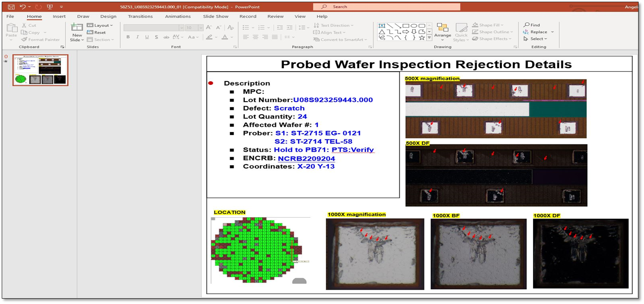The width and height of the screenshot is (644, 304).
Task: Toggle Bold formatting
Action: click(x=128, y=37)
